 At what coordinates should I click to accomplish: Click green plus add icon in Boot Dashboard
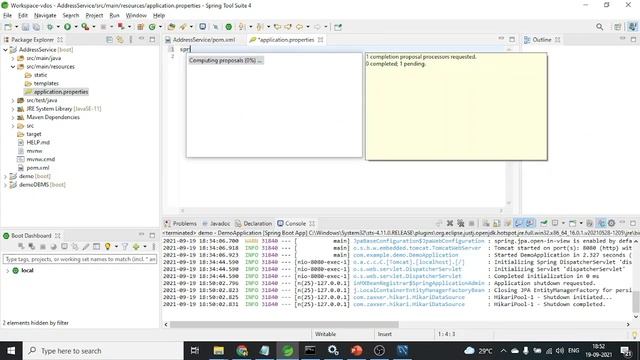[x=136, y=247]
